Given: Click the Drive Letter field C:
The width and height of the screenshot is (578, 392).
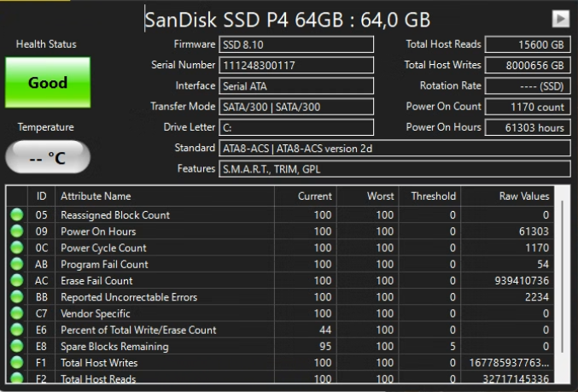Looking at the screenshot, I should (296, 127).
